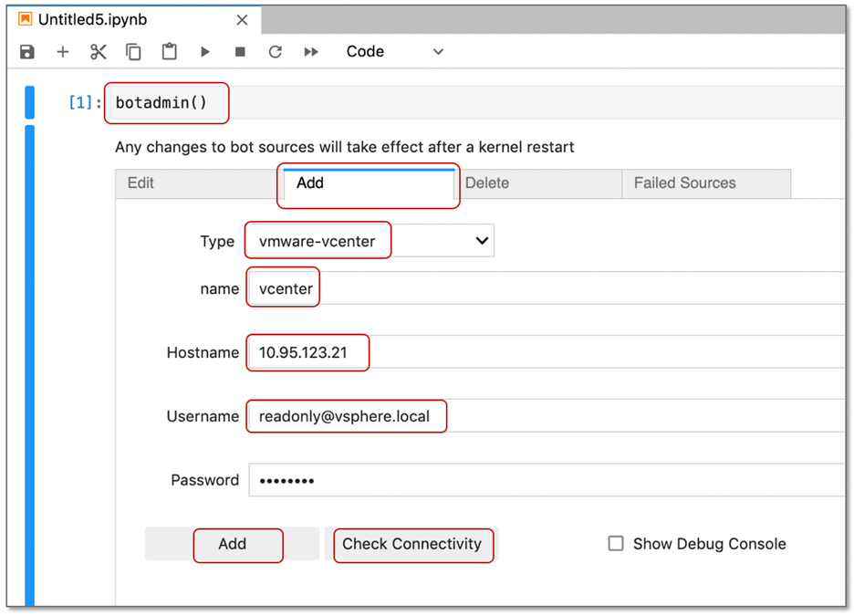Open the Type dropdown set to vmware-vcenter
This screenshot has width=854, height=616.
click(368, 240)
